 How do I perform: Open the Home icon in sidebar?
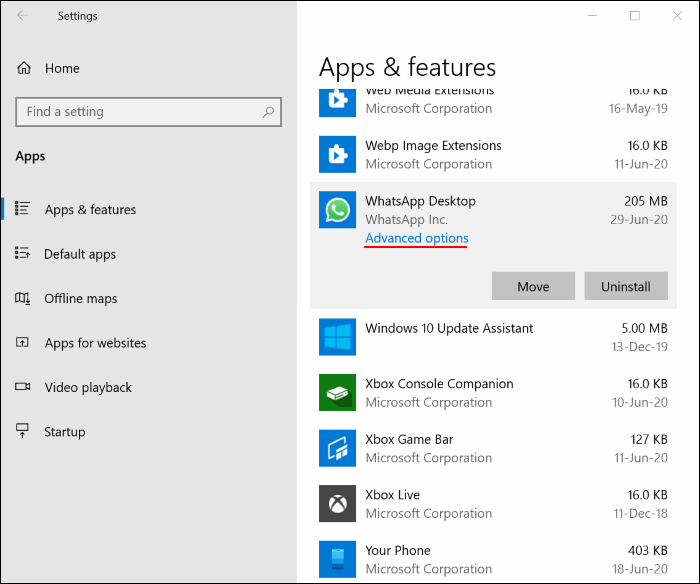[x=24, y=68]
